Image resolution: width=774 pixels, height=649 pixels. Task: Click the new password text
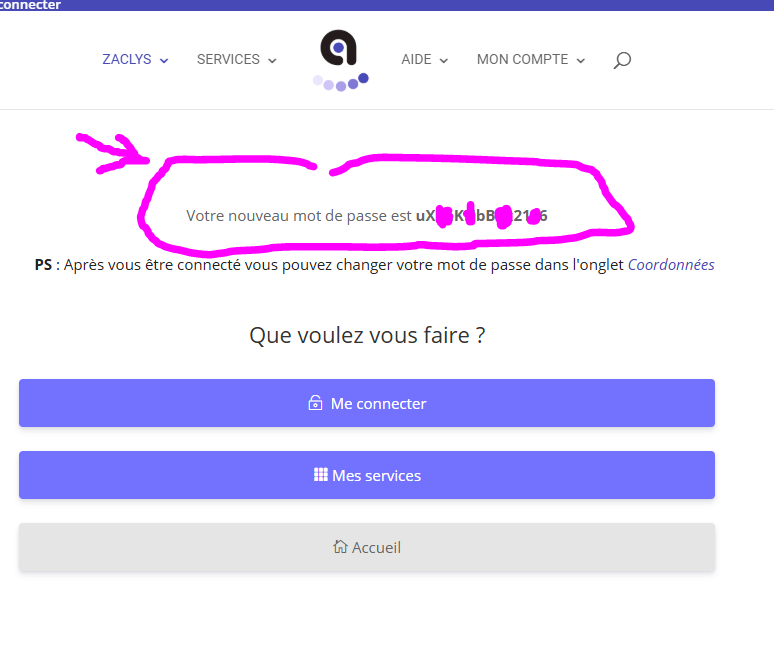pos(367,216)
